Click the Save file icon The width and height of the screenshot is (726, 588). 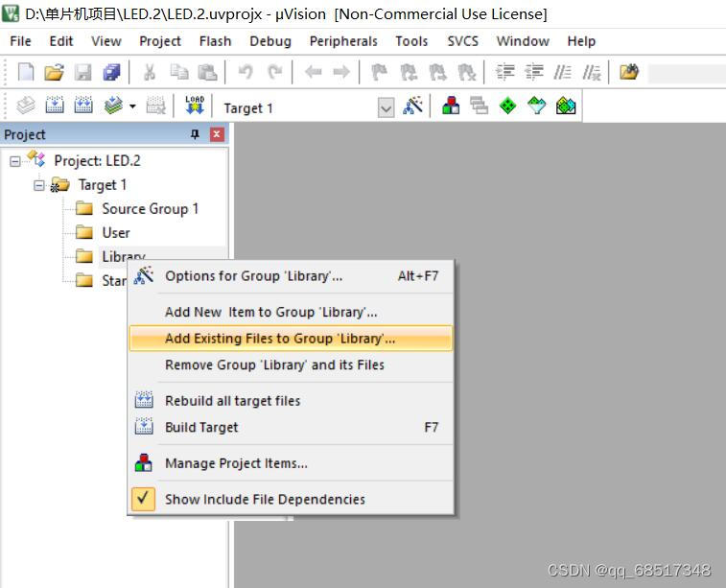pyautogui.click(x=83, y=72)
